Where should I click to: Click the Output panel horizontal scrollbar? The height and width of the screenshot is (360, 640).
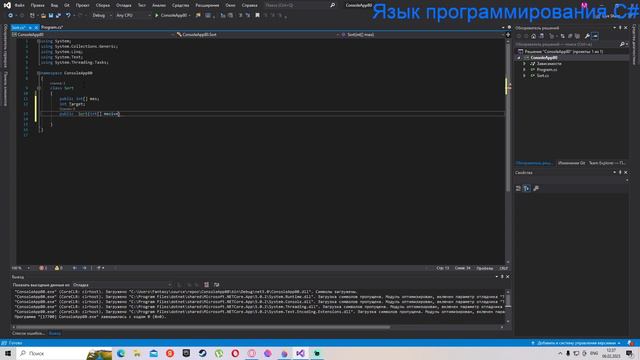[x=203, y=327]
